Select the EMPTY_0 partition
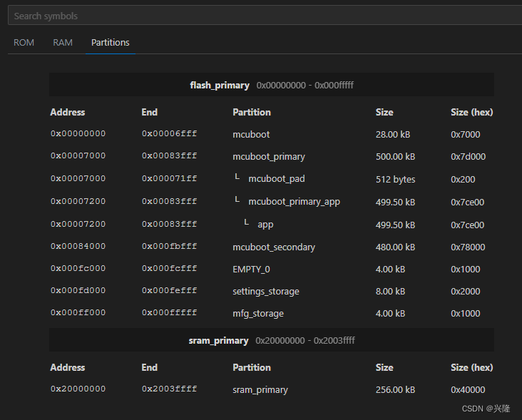The height and width of the screenshot is (420, 522). click(251, 269)
